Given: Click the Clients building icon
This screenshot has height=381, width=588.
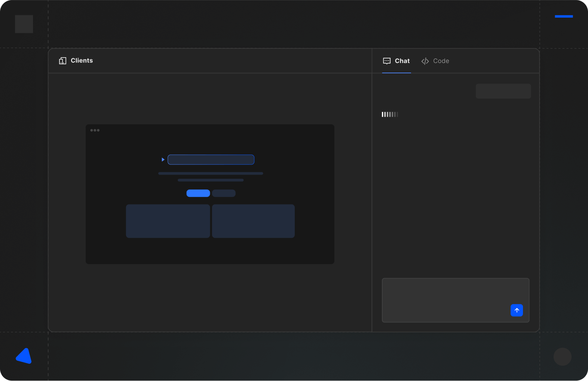Looking at the screenshot, I should pyautogui.click(x=62, y=61).
